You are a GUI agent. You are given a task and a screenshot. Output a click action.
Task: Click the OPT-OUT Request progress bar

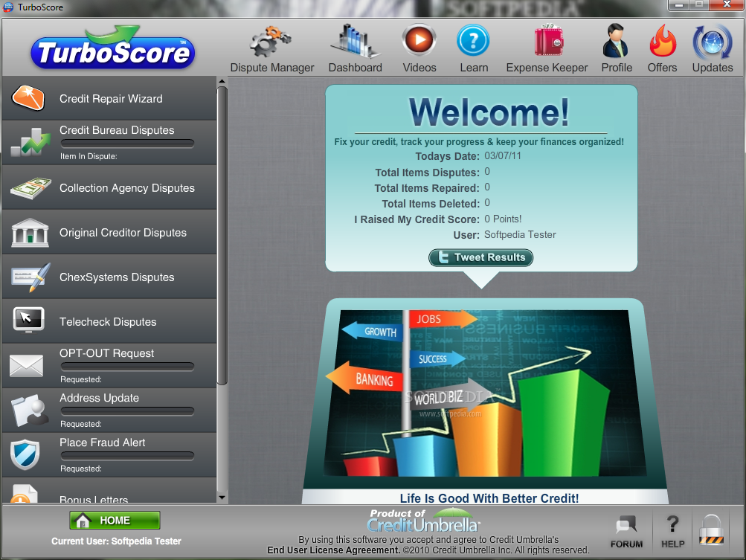[127, 367]
